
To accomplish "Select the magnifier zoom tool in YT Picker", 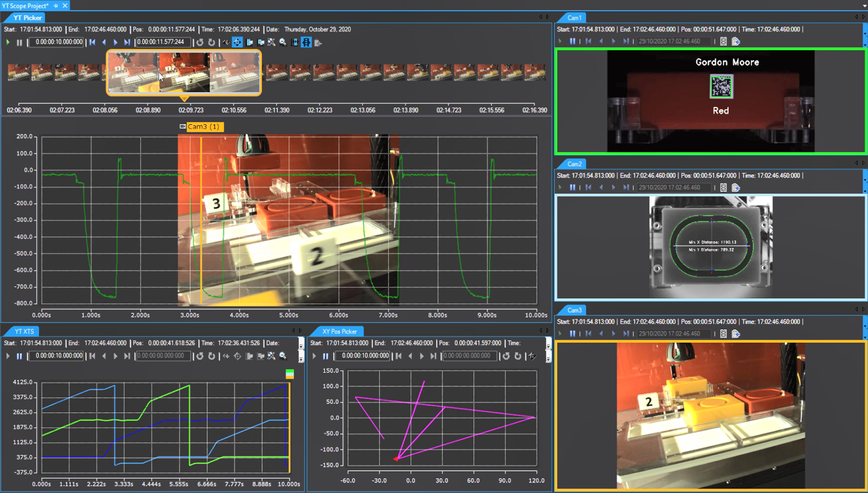I will click(283, 42).
